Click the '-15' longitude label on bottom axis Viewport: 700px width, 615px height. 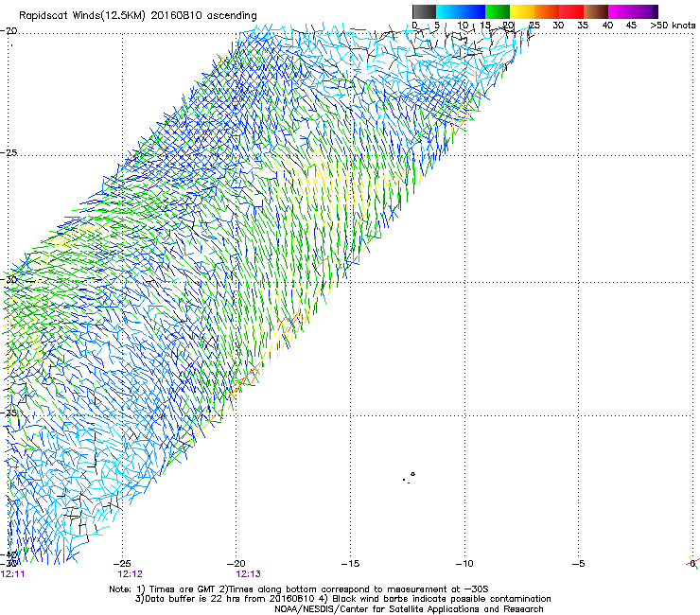point(350,564)
